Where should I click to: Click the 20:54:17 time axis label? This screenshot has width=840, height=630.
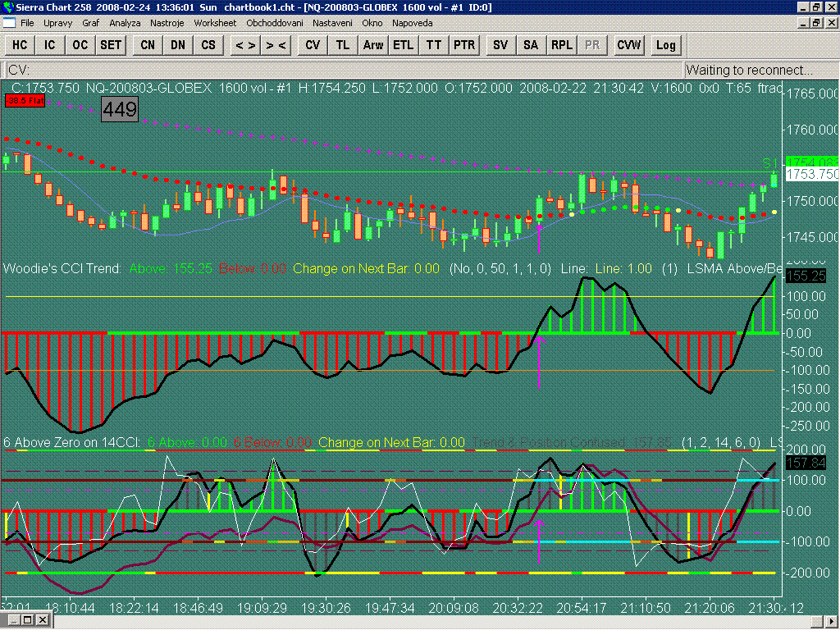[x=582, y=609]
